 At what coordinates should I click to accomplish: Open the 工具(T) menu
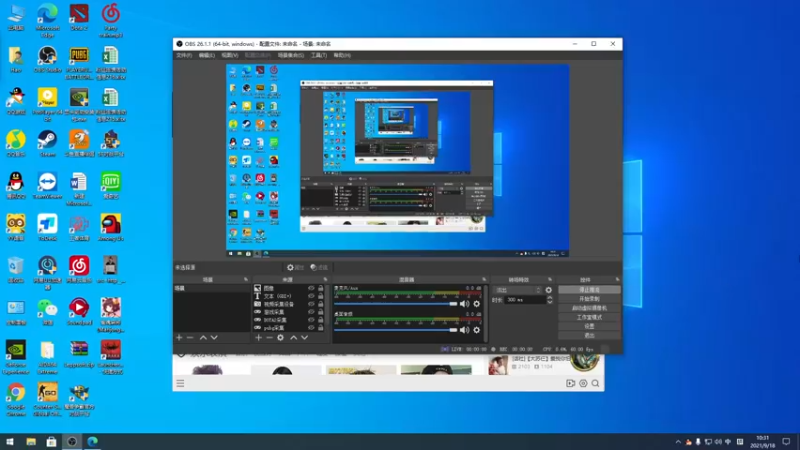click(x=319, y=55)
